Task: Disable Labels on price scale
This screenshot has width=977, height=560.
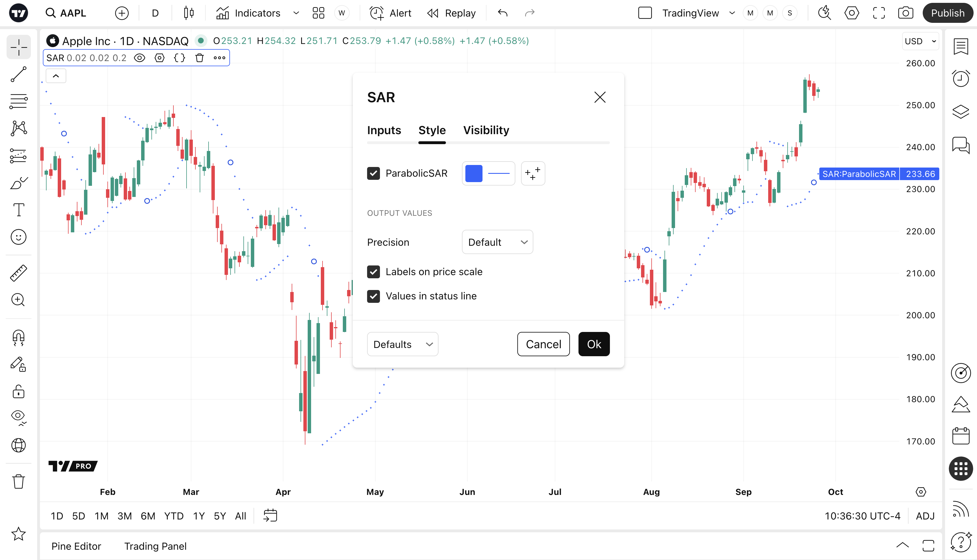Action: tap(373, 272)
